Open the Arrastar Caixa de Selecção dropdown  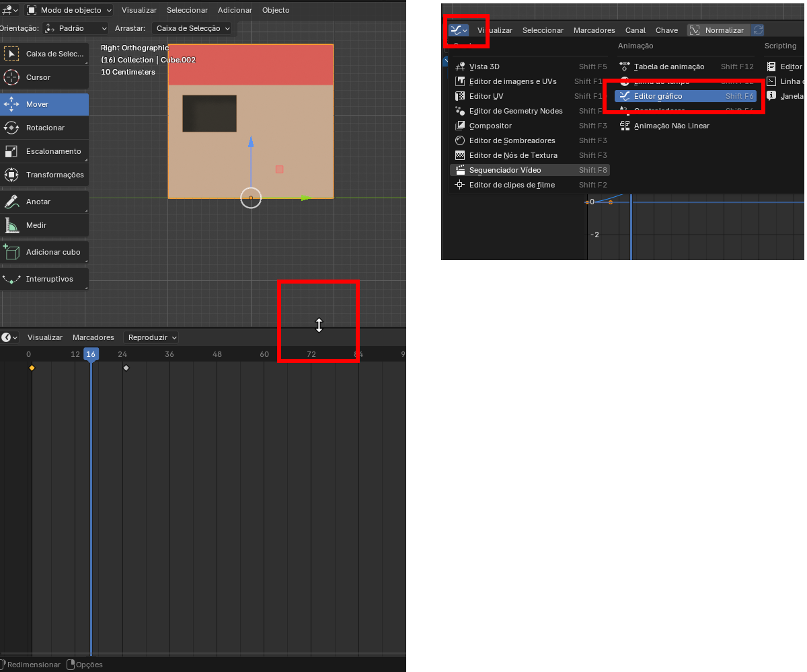tap(192, 28)
